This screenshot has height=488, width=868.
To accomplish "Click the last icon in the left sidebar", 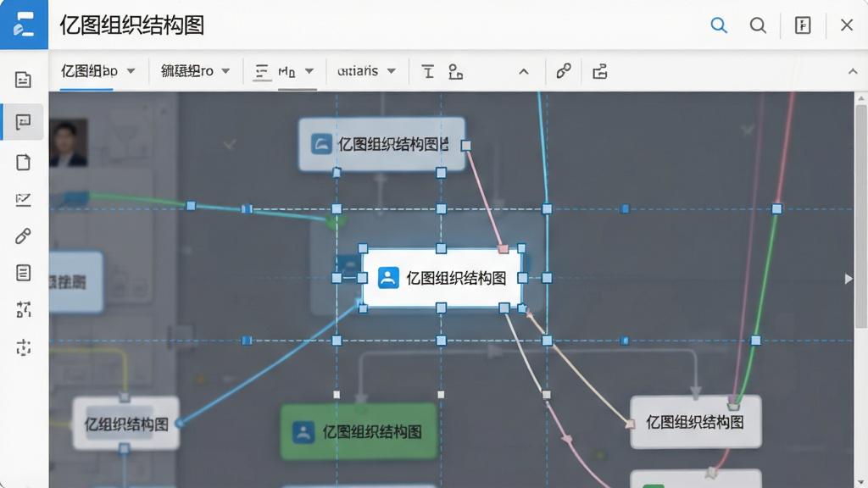I will [x=23, y=347].
